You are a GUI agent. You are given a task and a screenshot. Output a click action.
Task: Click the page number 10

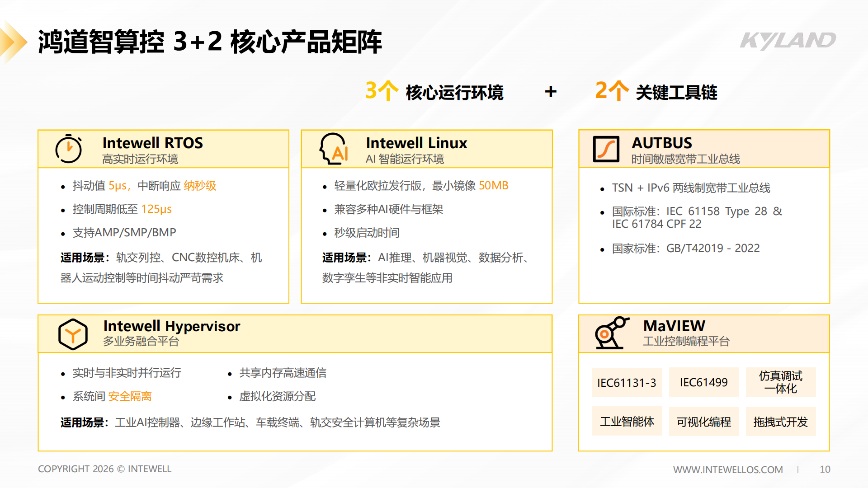point(825,469)
